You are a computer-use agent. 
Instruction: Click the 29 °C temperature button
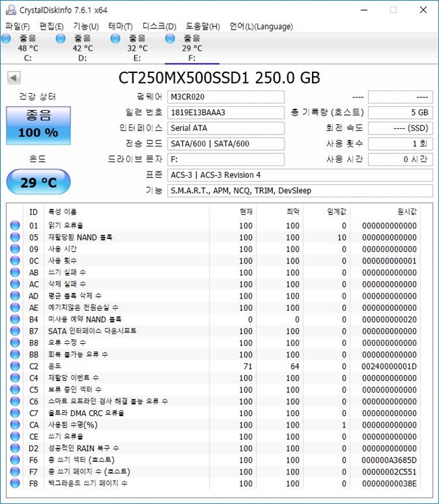[38, 182]
